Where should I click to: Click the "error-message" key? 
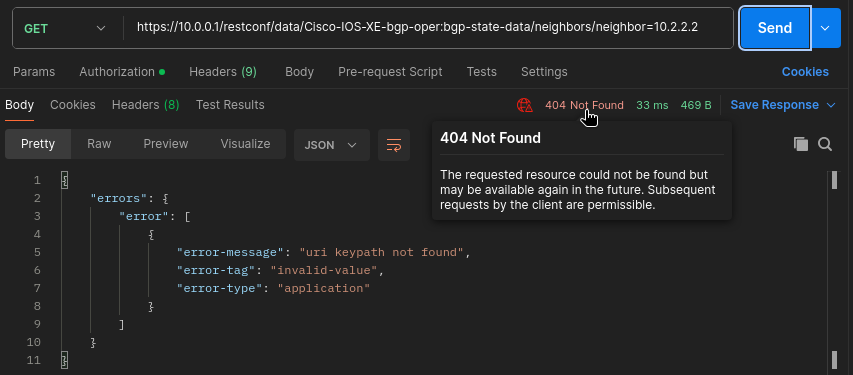click(x=231, y=253)
